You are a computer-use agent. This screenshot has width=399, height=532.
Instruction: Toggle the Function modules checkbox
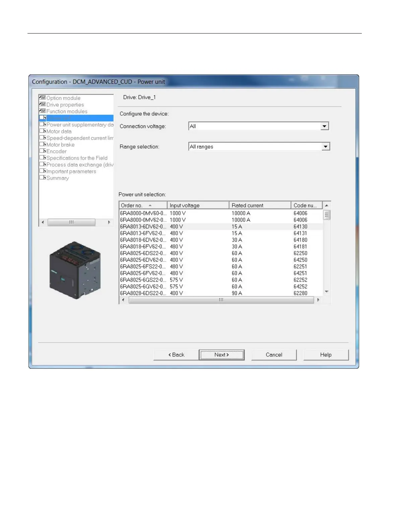click(x=42, y=111)
